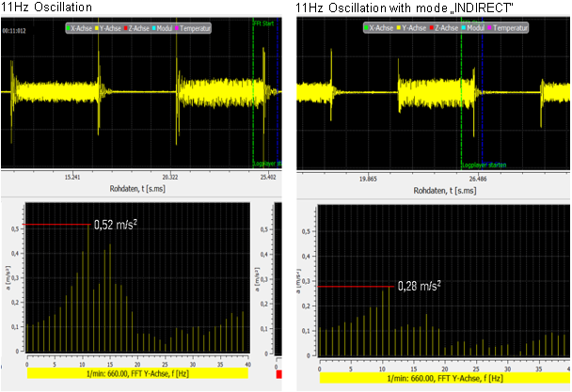
Task: Toggle Y-Achse legend entry in left chart
Action: point(107,28)
